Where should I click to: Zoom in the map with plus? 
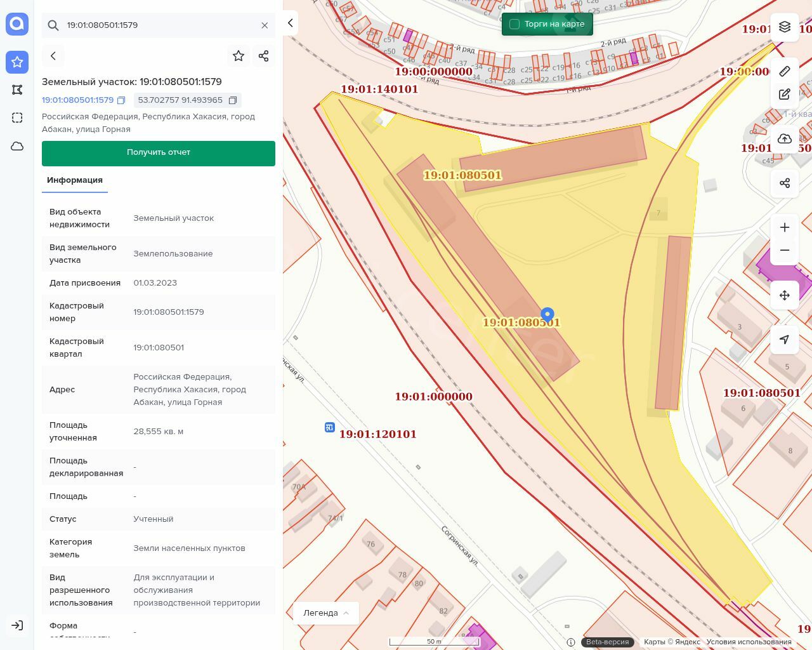coord(785,227)
